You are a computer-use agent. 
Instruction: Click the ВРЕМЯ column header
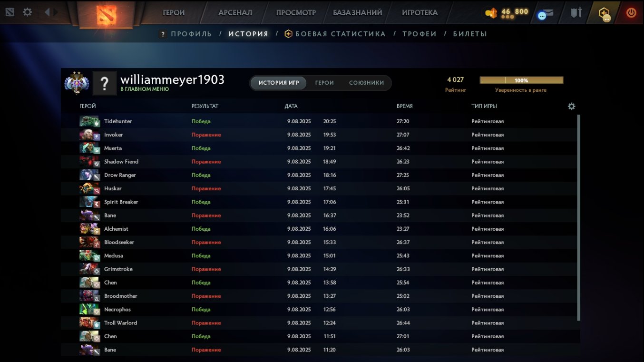[x=405, y=106]
